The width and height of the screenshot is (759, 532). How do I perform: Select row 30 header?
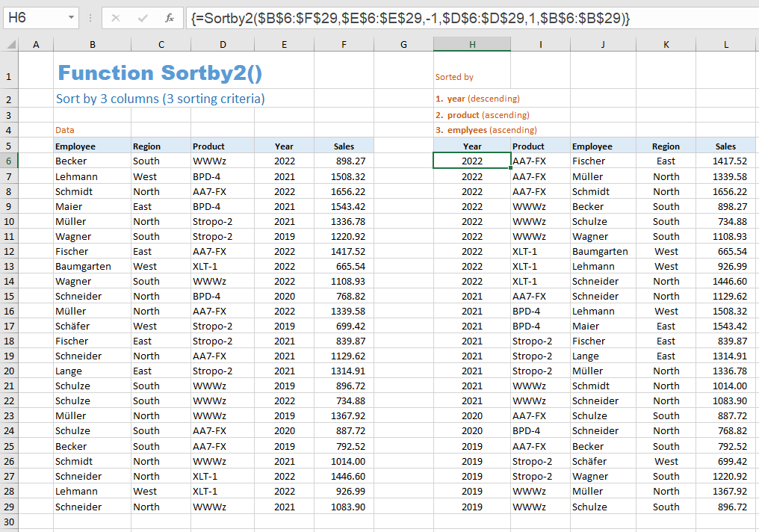click(x=9, y=522)
